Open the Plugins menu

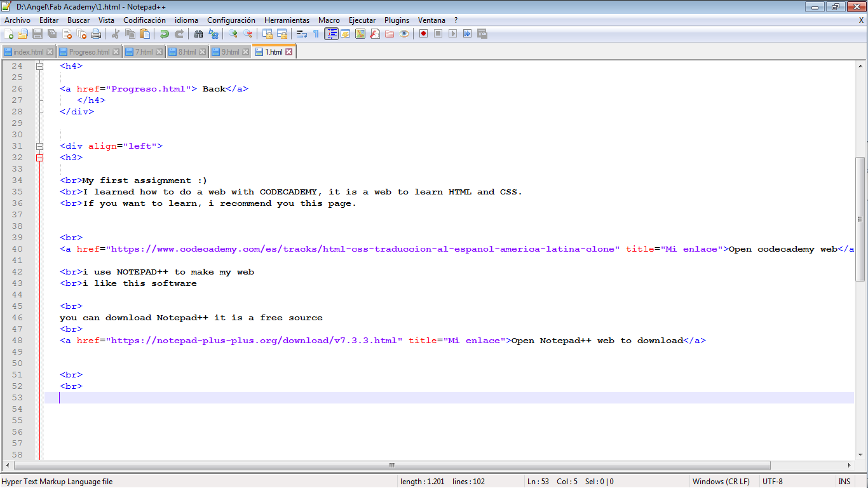point(397,20)
